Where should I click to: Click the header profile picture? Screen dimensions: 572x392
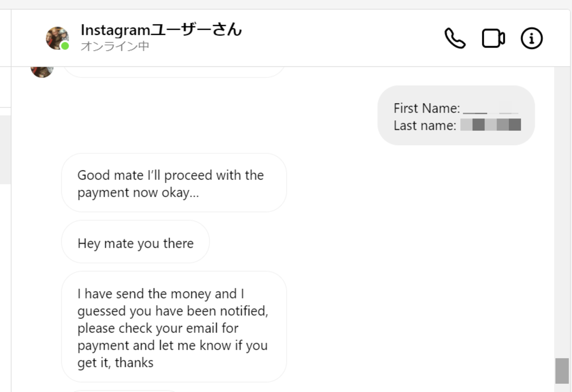(57, 38)
